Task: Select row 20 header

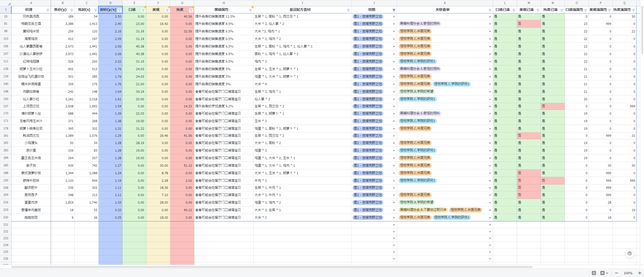Action: coord(6,17)
